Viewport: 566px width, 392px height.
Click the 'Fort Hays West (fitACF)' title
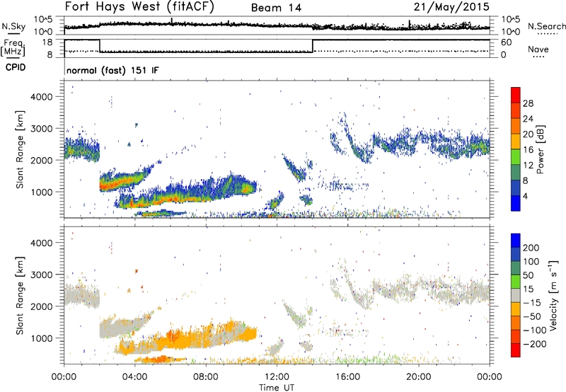coord(139,6)
